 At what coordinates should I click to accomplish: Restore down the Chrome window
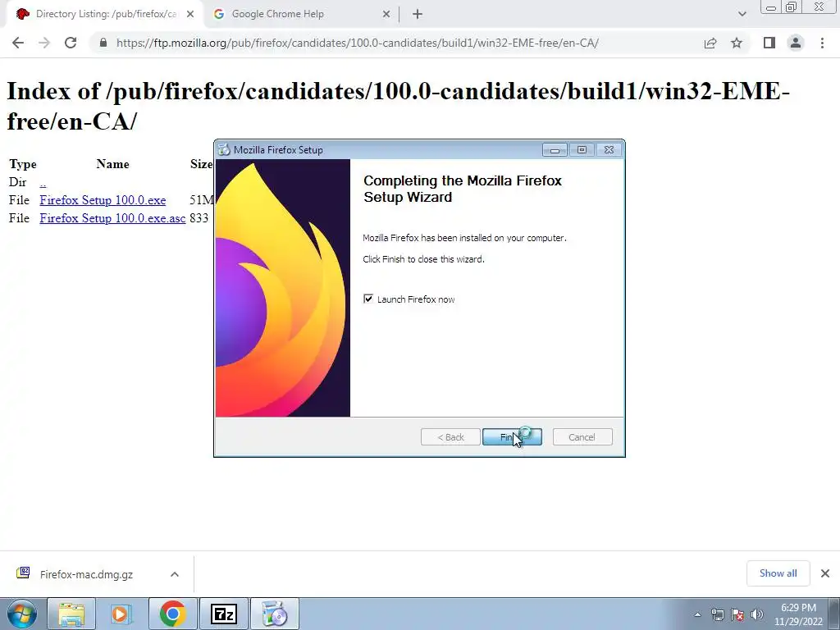coord(792,7)
